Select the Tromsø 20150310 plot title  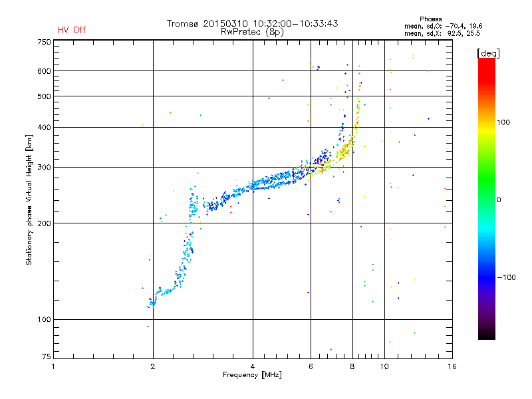(252, 23)
